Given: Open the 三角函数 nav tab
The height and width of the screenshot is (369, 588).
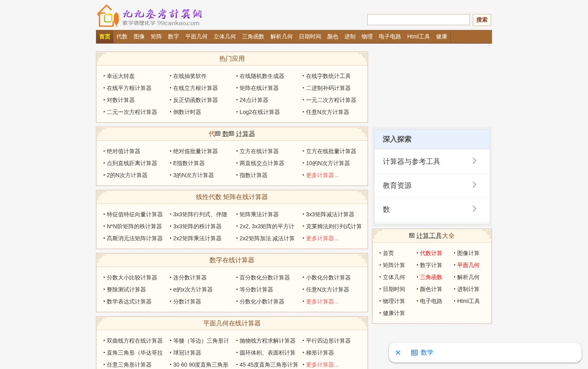Looking at the screenshot, I should pyautogui.click(x=253, y=36).
